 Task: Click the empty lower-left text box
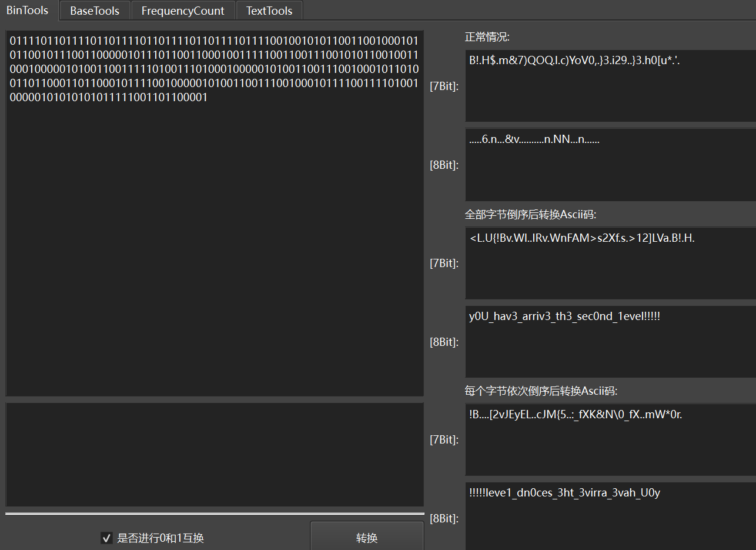click(x=215, y=455)
